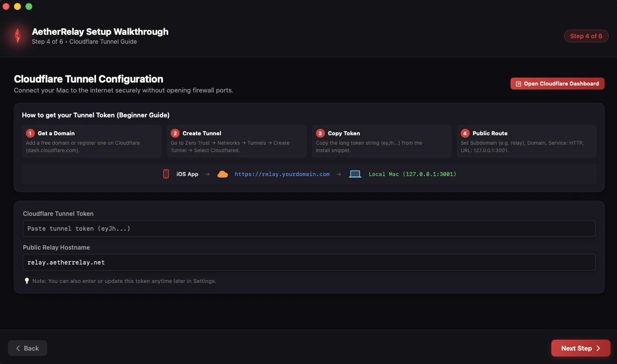Click step 2 badge for Create Tunnel

coord(175,133)
